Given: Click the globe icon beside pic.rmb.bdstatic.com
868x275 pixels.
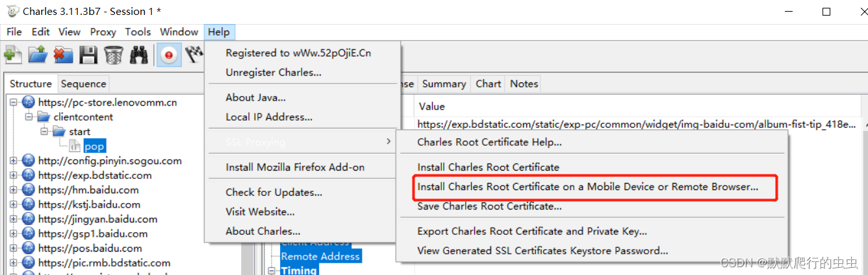Looking at the screenshot, I should pos(28,263).
